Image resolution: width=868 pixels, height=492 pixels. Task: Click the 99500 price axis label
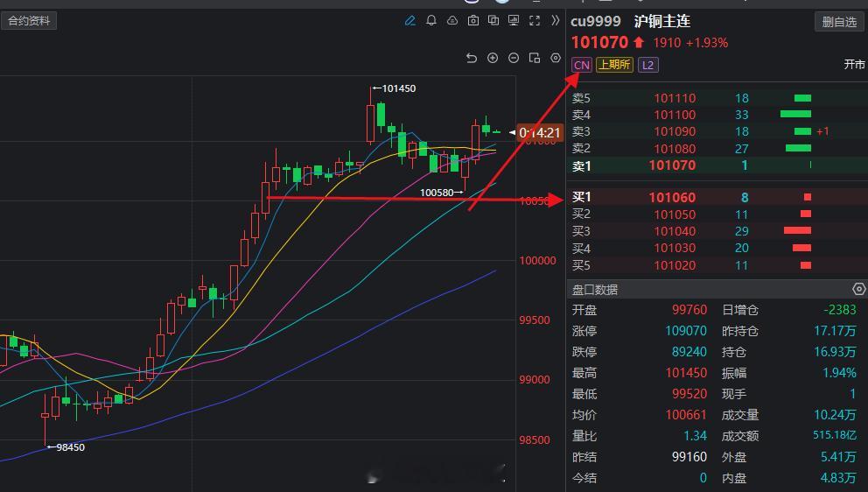tap(535, 320)
